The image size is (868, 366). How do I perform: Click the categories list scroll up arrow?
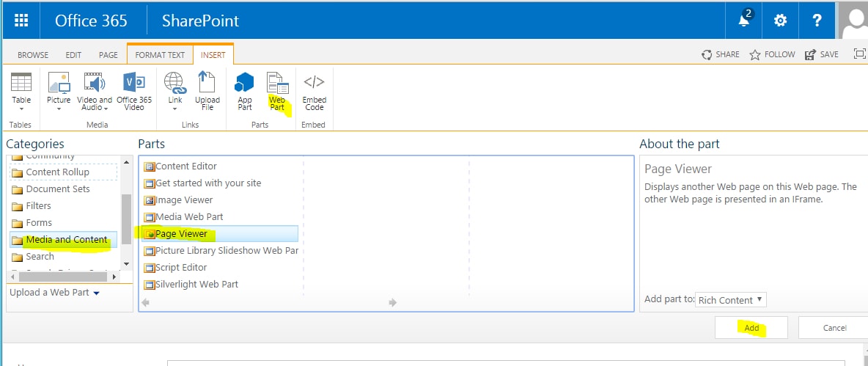126,162
